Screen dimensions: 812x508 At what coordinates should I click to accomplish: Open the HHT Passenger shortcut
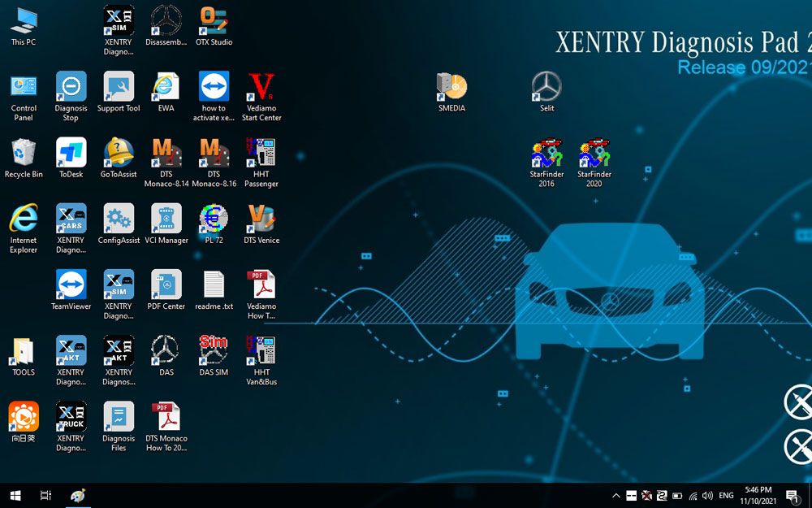coord(261,163)
